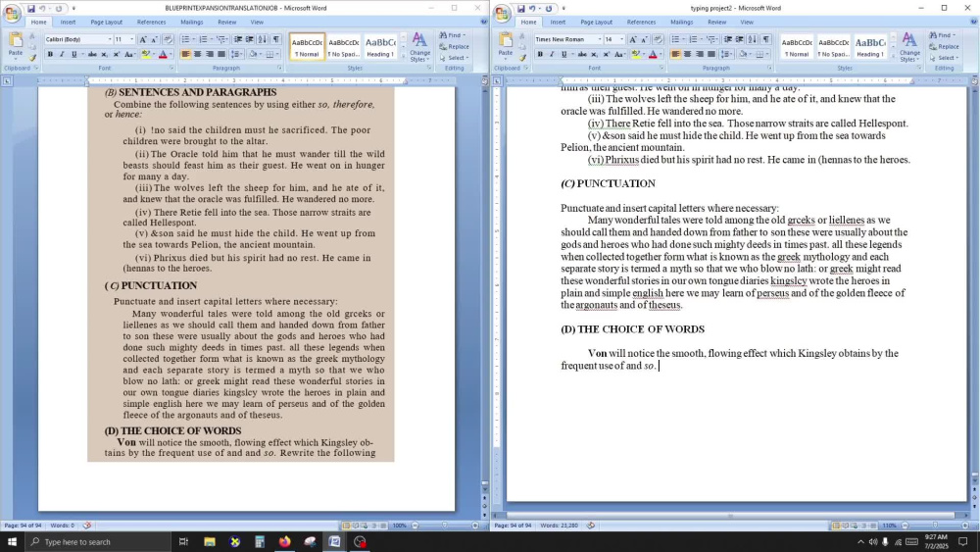This screenshot has height=552, width=980.
Task: Click font color swatch in right window
Action: point(653,54)
